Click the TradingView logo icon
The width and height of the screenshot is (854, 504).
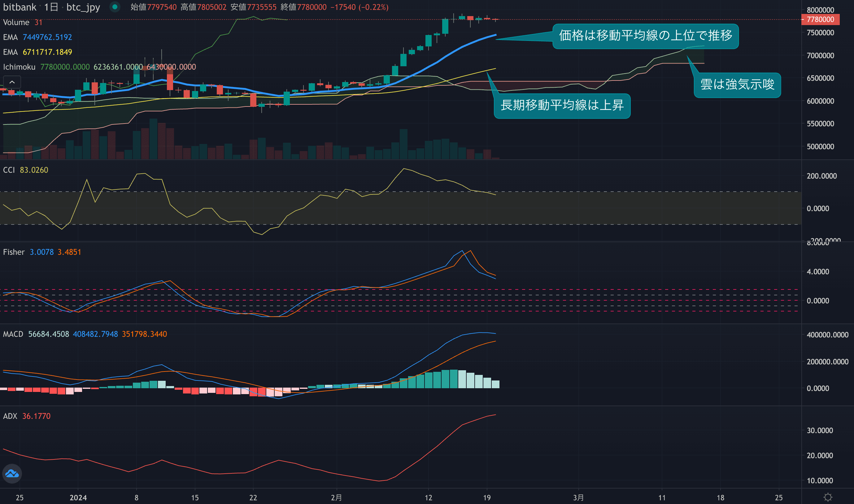pyautogui.click(x=12, y=473)
